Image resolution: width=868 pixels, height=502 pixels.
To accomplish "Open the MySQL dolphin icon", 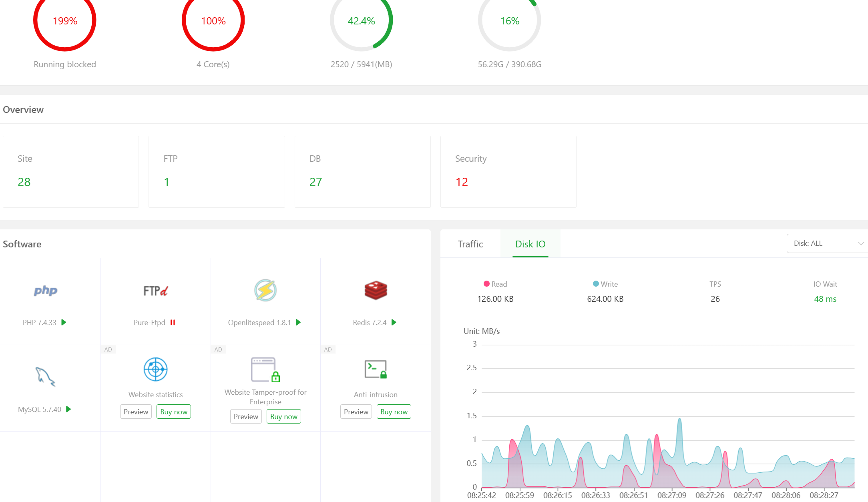I will 45,377.
